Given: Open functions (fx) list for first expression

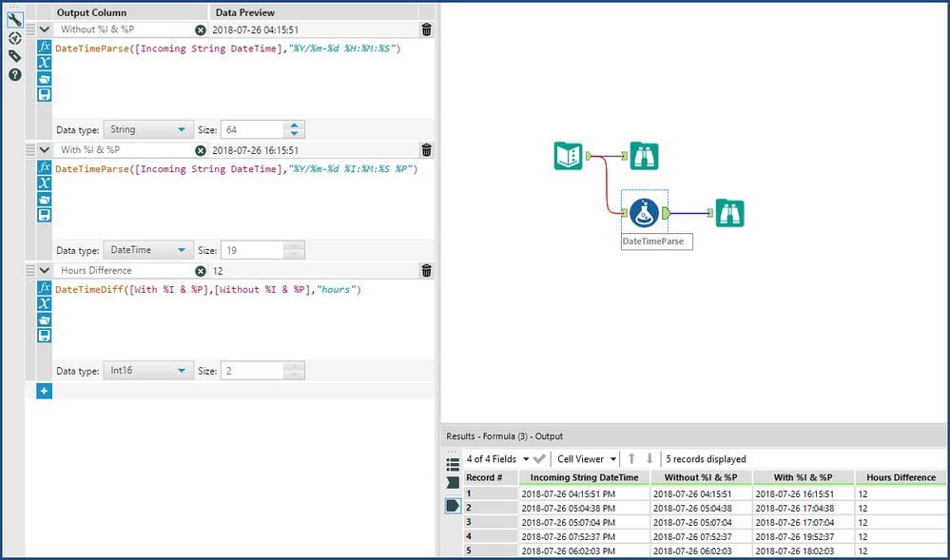Looking at the screenshot, I should [x=45, y=47].
